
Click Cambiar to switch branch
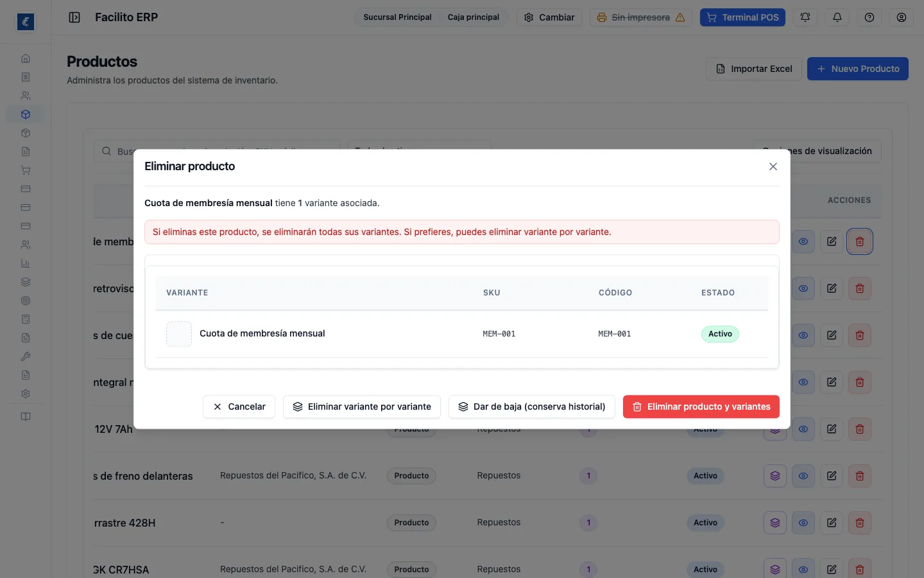coord(549,17)
